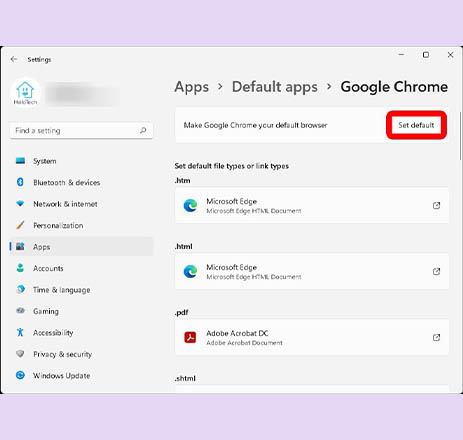Image resolution: width=463 pixels, height=440 pixels.
Task: Change .pdf default from Adobe Acrobat DC
Action: (x=312, y=337)
